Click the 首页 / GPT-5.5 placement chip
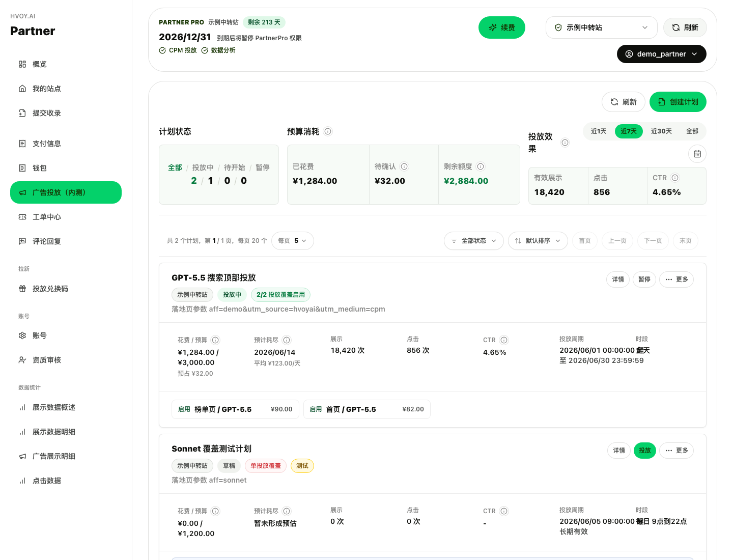The image size is (733, 560). [x=367, y=409]
